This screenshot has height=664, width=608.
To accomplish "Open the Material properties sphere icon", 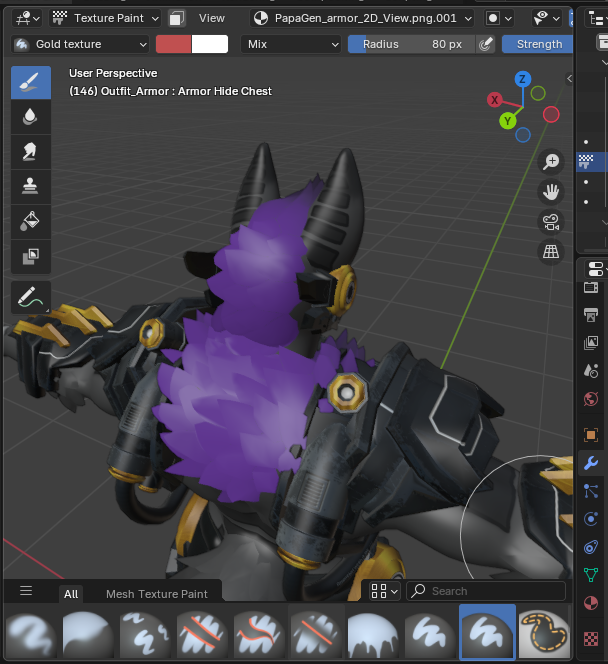I will point(591,603).
